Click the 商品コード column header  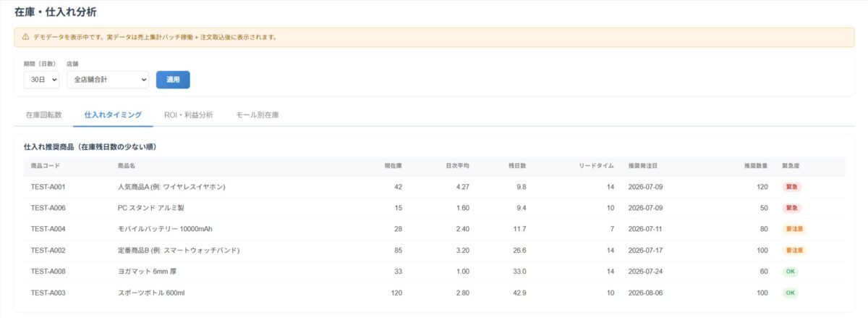coord(46,166)
